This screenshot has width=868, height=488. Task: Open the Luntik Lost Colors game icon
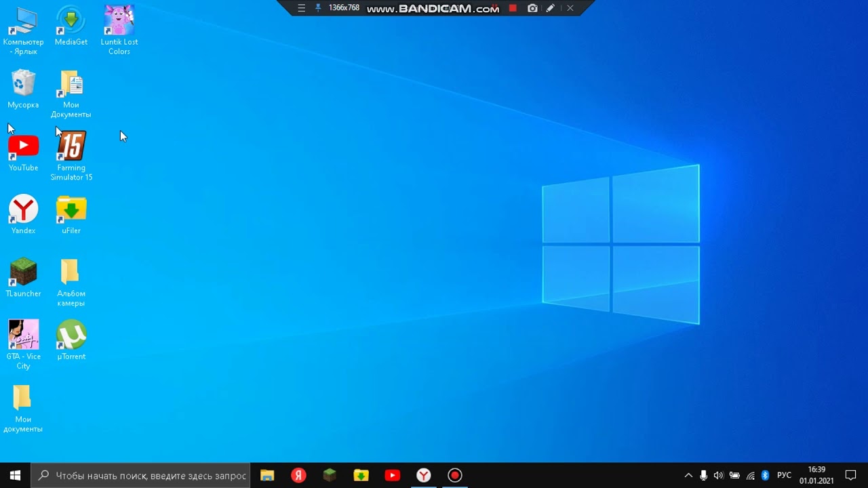pos(119,30)
